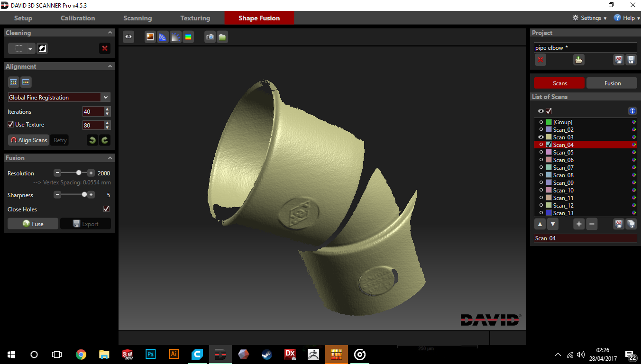Image resolution: width=641 pixels, height=364 pixels.
Task: Load project with the open folder arrow icon
Action: tap(578, 60)
